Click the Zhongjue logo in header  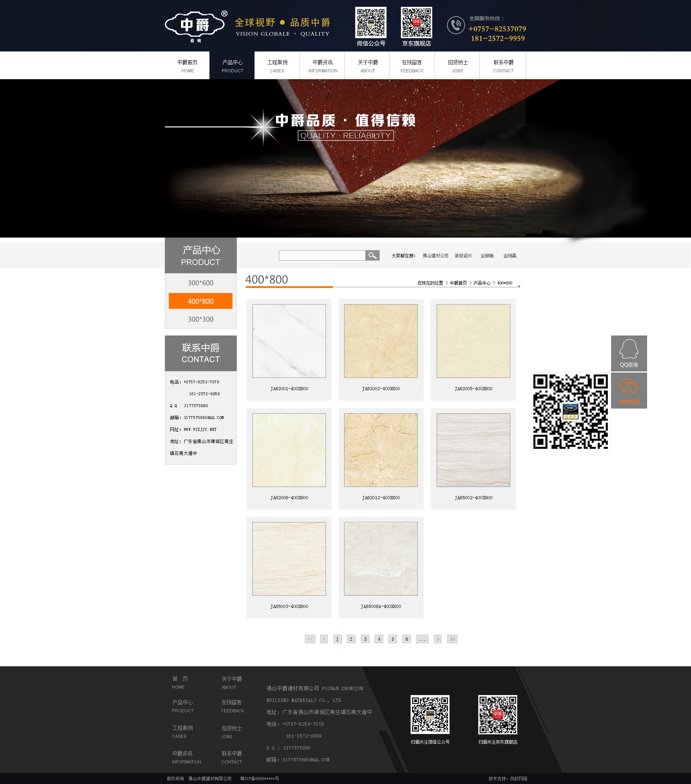(x=195, y=26)
